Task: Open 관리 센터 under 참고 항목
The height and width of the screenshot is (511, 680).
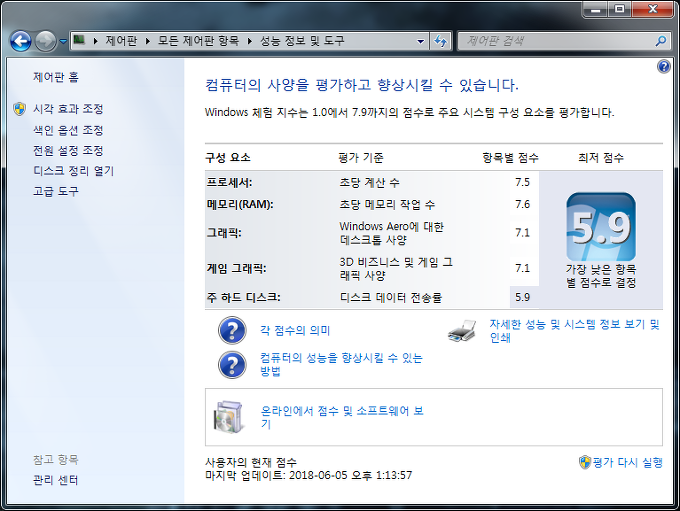Action: [56, 480]
